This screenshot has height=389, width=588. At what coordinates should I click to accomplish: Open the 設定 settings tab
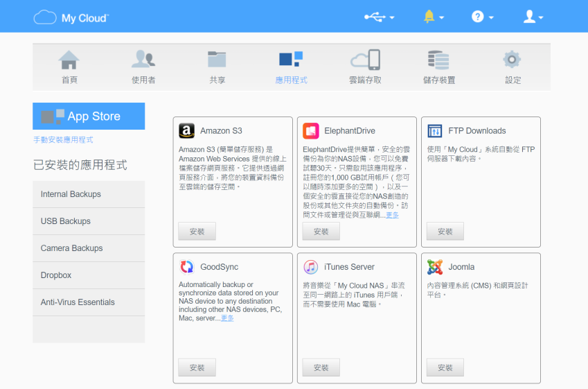(513, 67)
